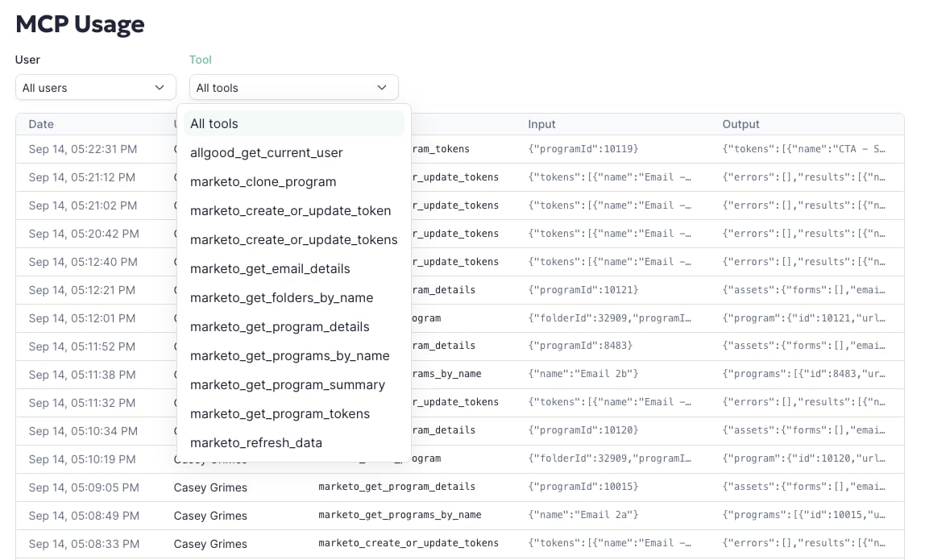Click the date Sep 14, 05:12:21 PM

[82, 290]
